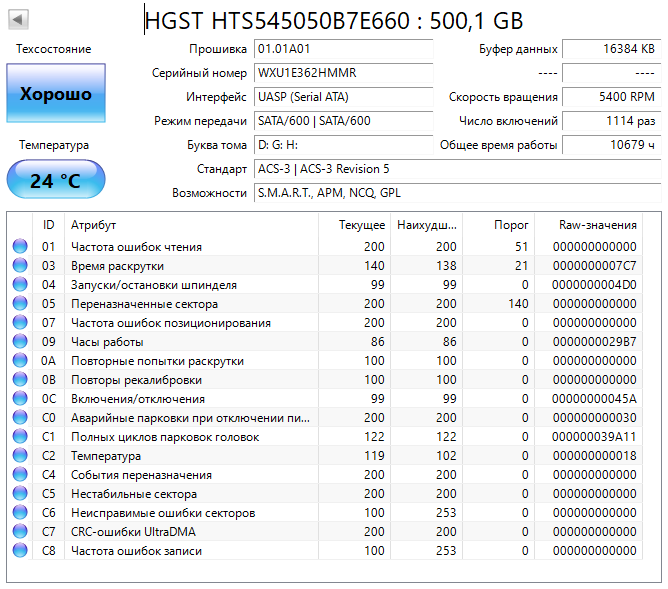This screenshot has width=668, height=589.
Task: Click status icon for attribute 01 row
Action: 20,246
